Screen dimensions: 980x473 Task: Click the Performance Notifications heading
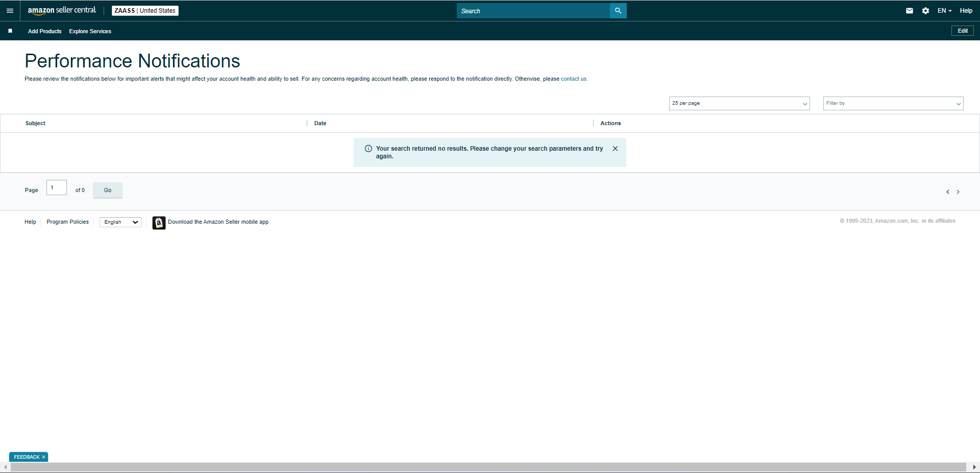coord(132,61)
